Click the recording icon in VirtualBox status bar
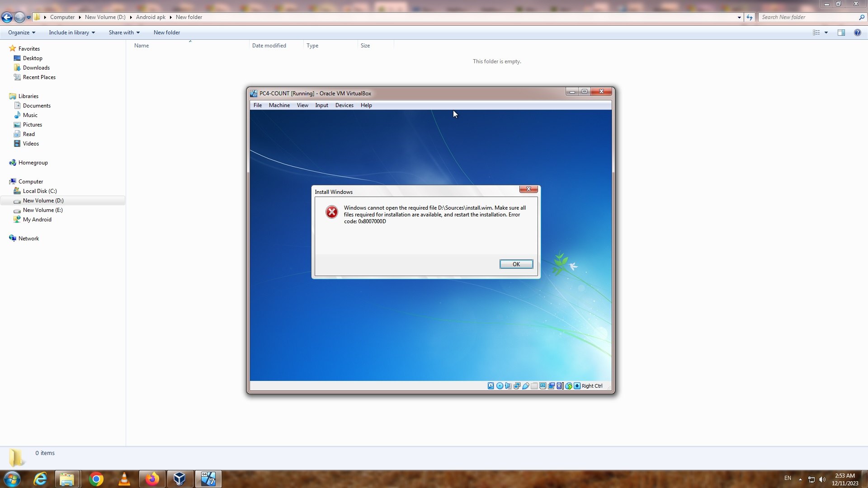868x488 pixels. click(x=551, y=386)
